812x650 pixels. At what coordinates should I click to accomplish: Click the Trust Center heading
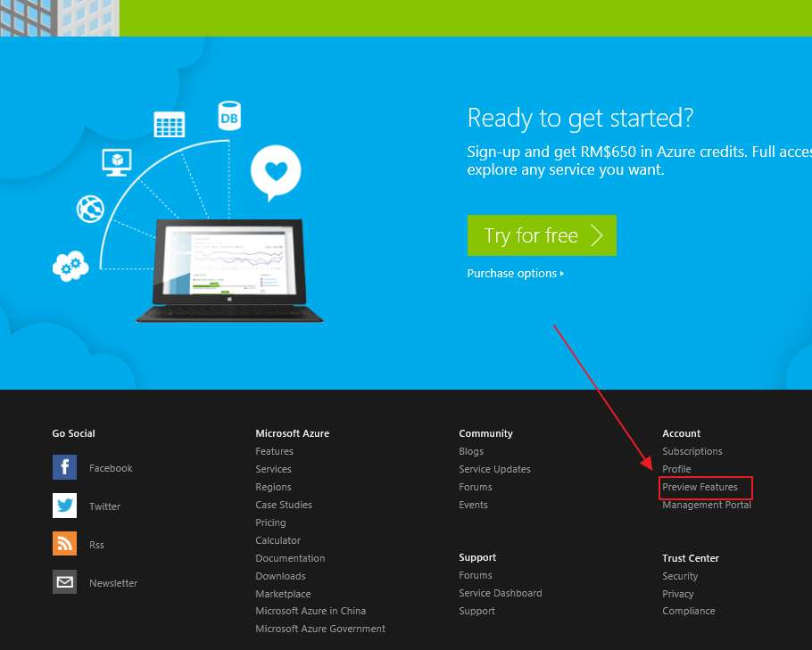coord(691,558)
